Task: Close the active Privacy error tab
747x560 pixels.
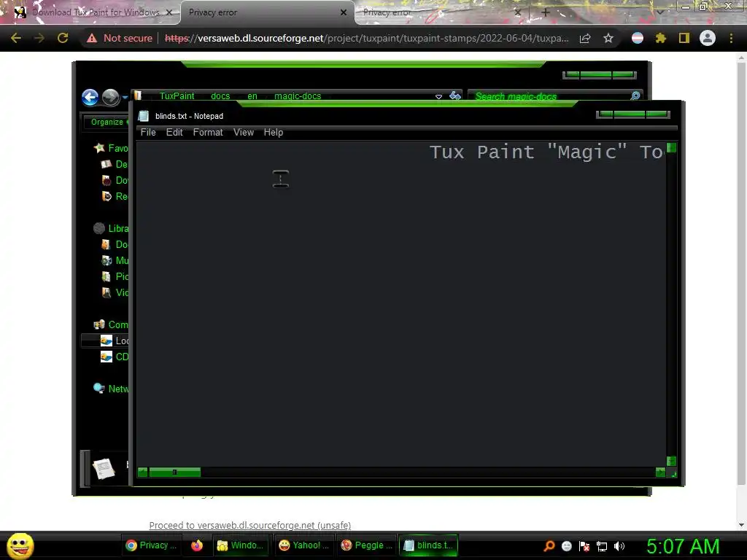Action: pyautogui.click(x=344, y=12)
